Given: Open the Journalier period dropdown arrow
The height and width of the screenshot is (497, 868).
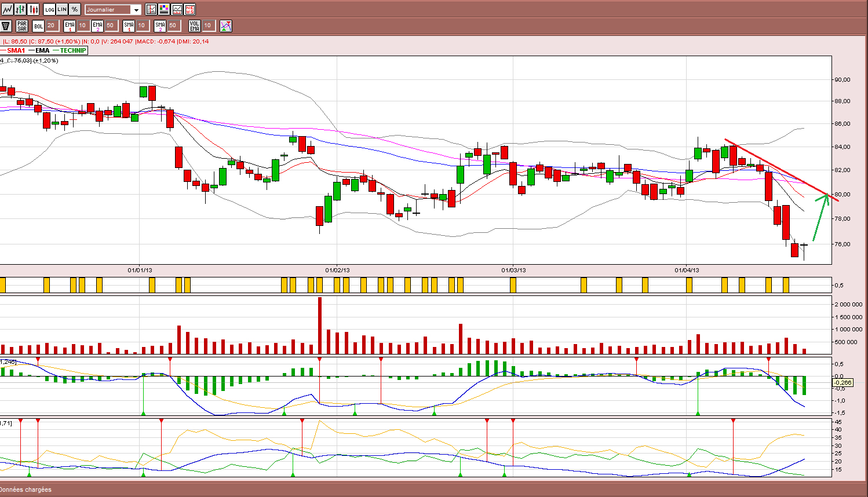Looking at the screenshot, I should 136,10.
